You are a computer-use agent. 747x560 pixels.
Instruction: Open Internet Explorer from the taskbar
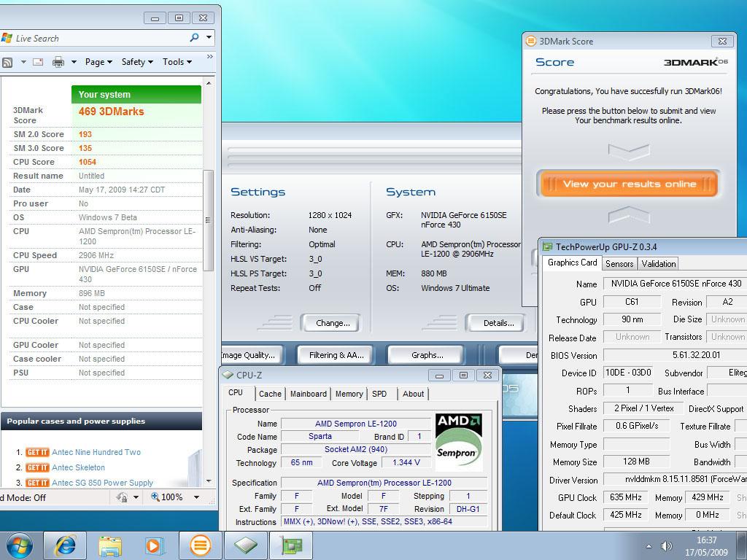[x=65, y=545]
